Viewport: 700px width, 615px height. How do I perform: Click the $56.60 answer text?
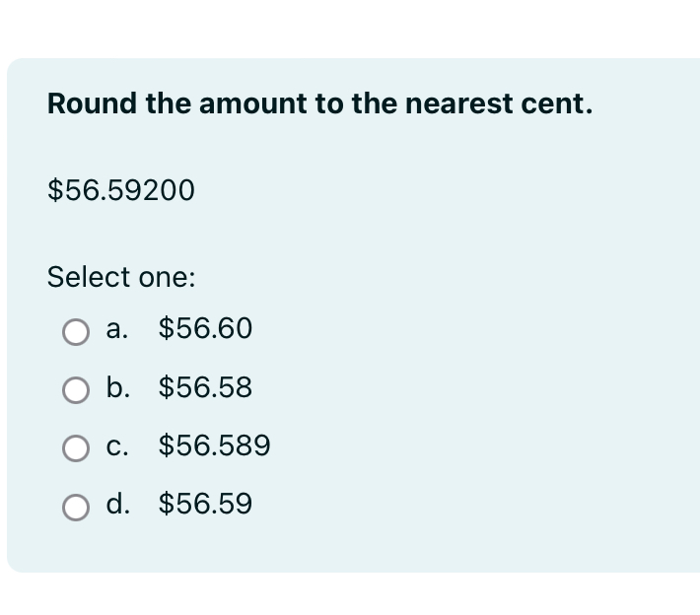coord(205,328)
